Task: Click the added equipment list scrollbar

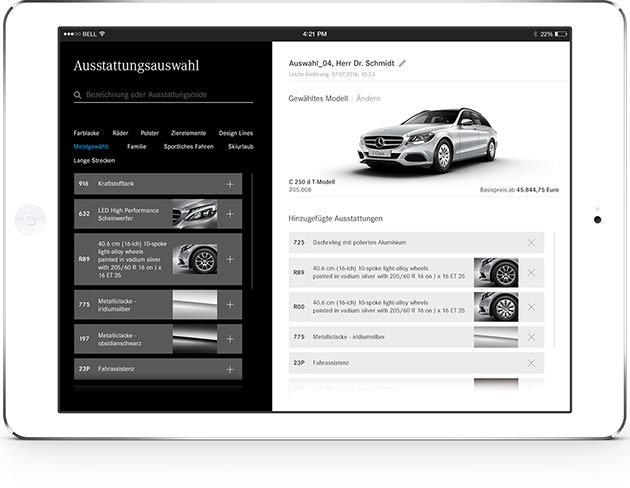Action: click(x=554, y=290)
